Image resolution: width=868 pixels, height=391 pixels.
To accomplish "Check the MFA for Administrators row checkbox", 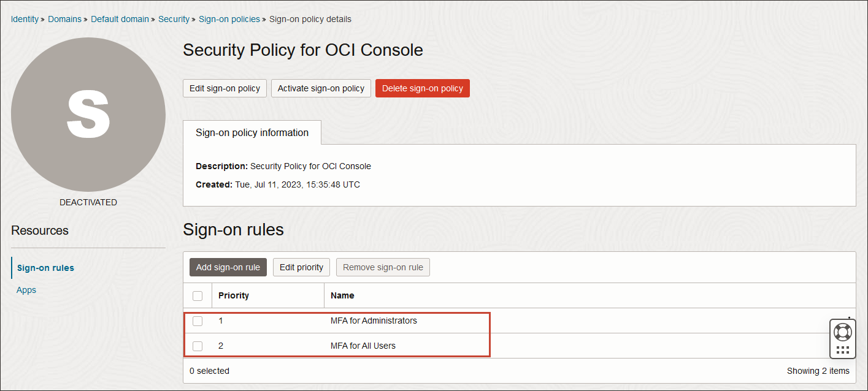I will [x=198, y=321].
